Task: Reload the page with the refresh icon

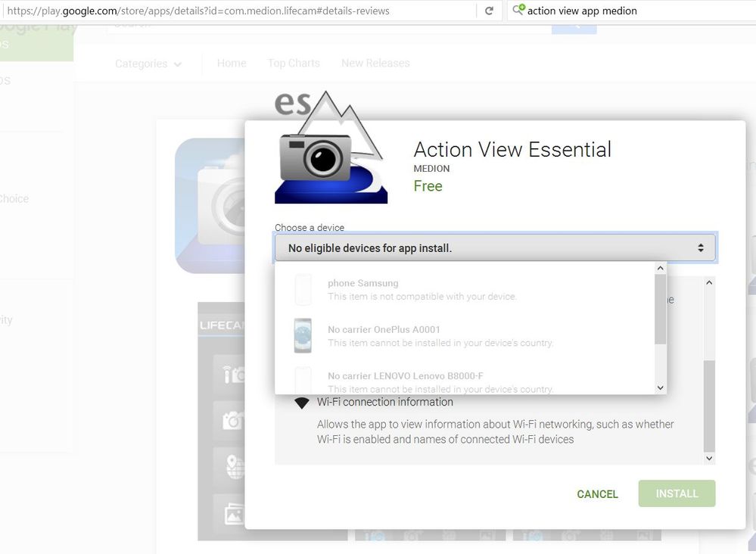Action: [489, 11]
